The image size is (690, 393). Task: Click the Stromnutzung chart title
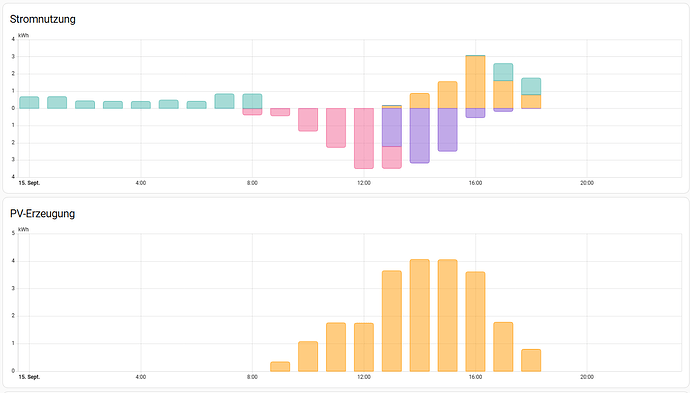(43, 19)
